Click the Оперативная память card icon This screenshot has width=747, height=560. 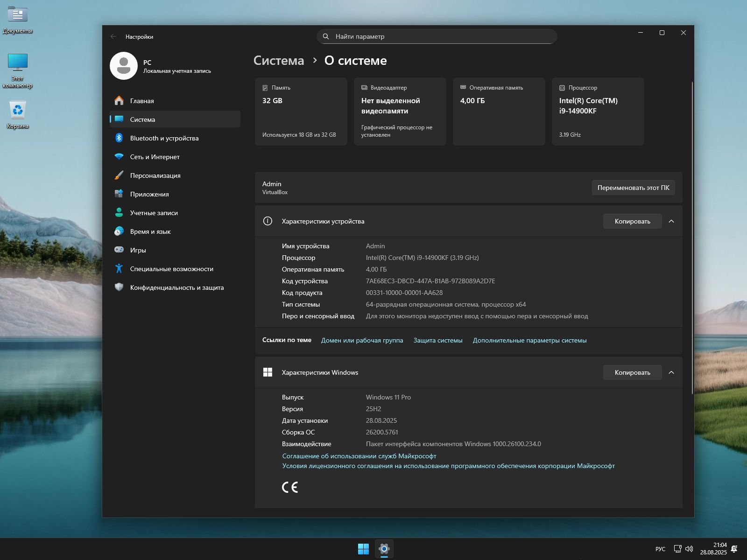463,87
